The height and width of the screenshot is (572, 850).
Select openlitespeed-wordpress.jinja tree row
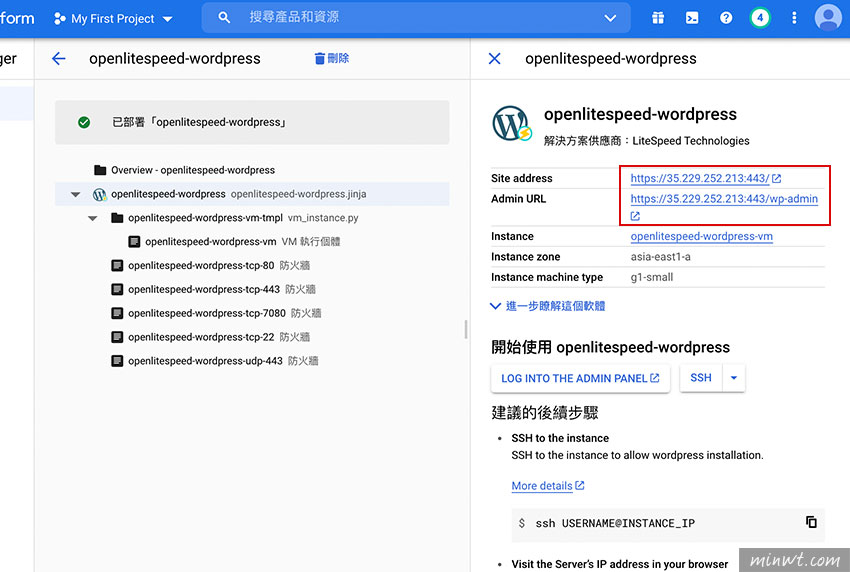pos(252,194)
